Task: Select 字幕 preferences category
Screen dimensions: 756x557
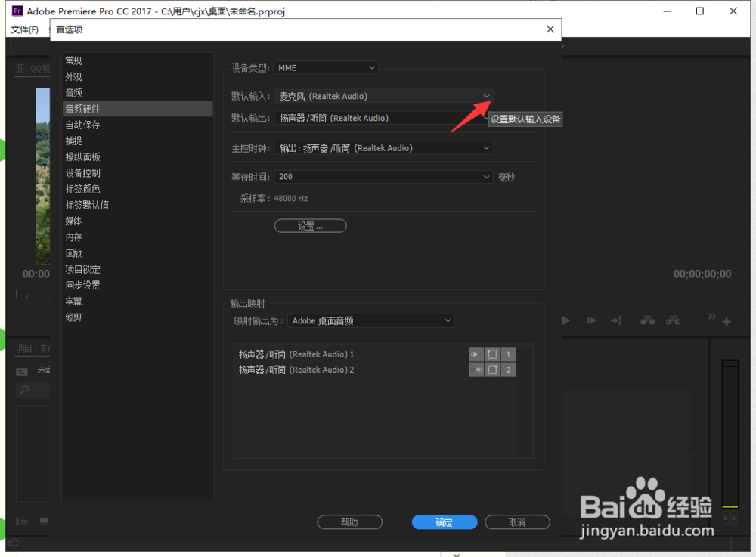Action: [x=138, y=301]
